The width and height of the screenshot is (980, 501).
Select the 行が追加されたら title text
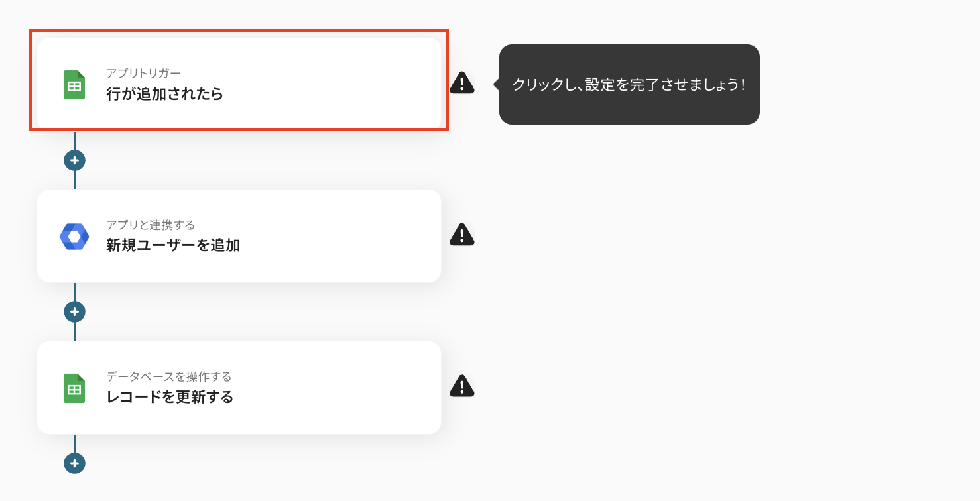164,94
